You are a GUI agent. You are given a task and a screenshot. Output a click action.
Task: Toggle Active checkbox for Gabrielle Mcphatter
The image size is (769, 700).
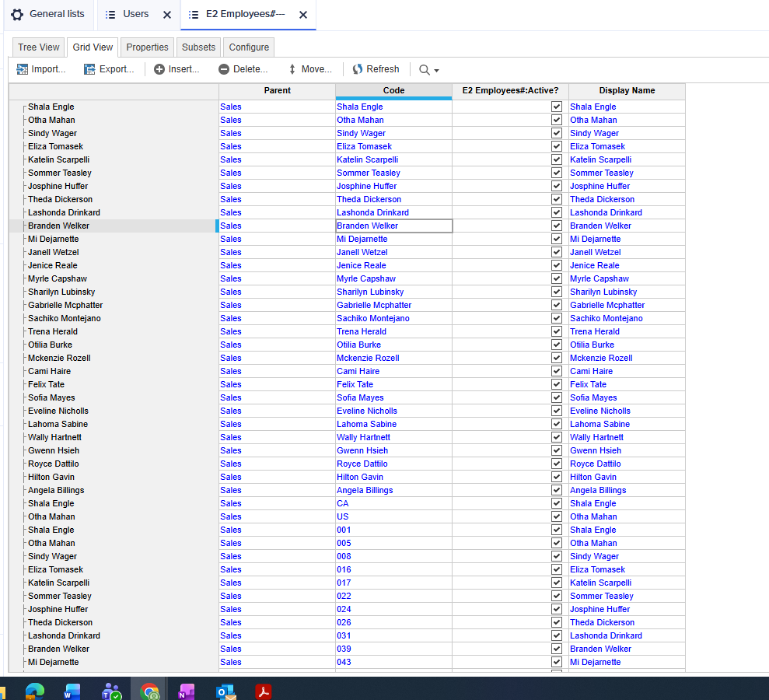coord(556,305)
